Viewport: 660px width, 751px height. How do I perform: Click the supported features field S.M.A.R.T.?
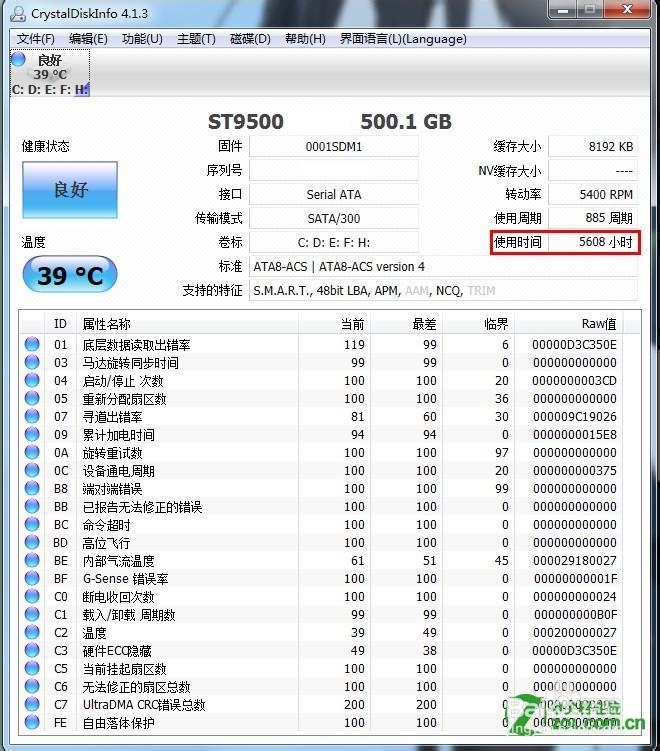443,290
